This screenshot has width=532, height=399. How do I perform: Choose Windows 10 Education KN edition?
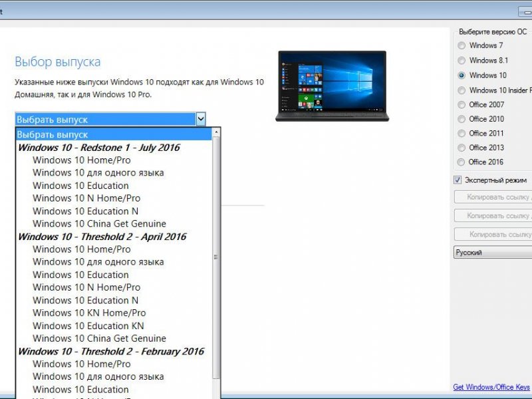pos(114,326)
